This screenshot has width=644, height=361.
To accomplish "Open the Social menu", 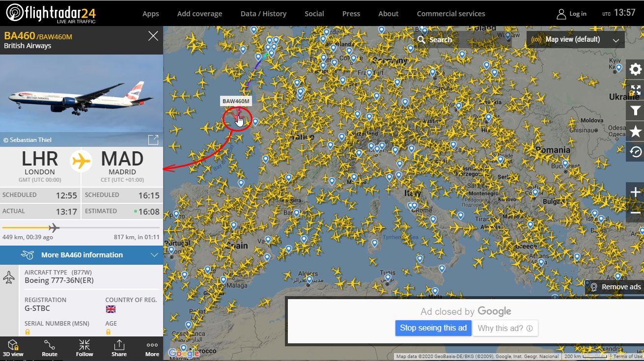I will click(x=314, y=14).
